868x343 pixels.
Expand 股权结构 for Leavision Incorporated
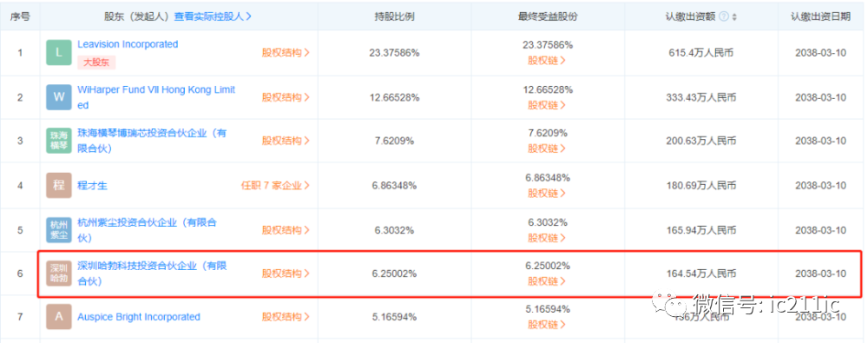tap(286, 53)
